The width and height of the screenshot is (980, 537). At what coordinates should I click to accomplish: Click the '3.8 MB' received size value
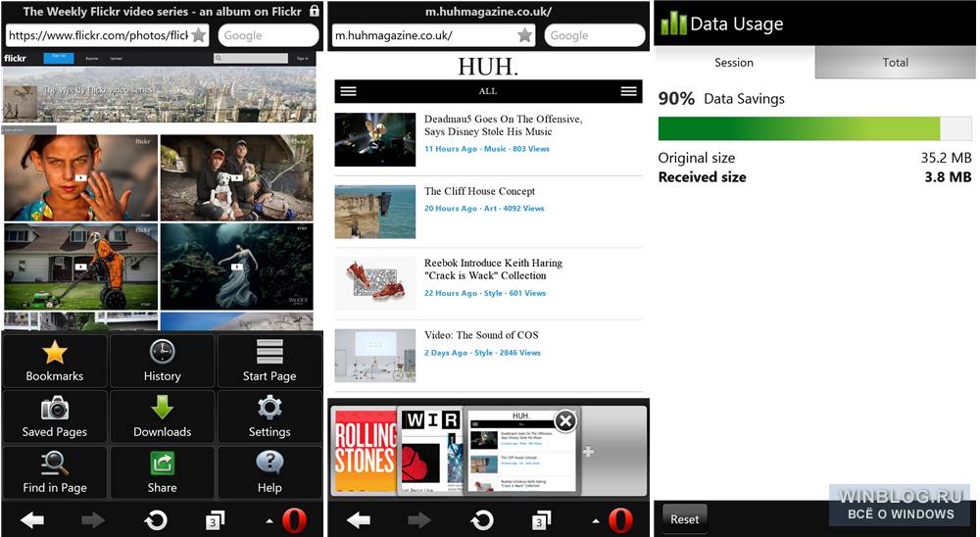point(948,177)
